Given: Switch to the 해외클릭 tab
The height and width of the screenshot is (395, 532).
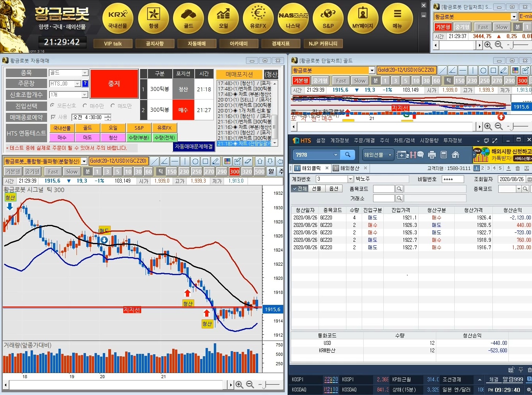Looking at the screenshot, I should (311, 168).
